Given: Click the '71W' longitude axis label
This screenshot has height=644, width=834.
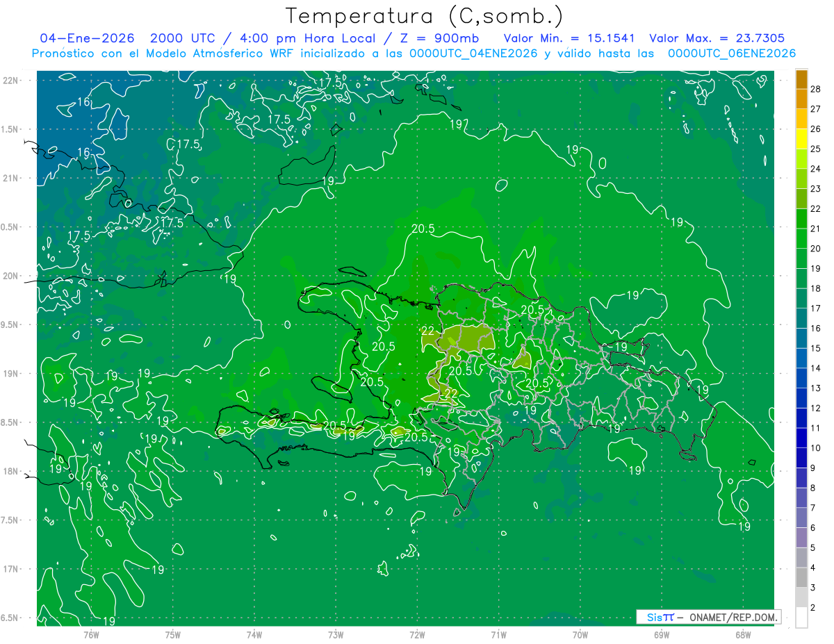Looking at the screenshot, I should coord(498,634).
